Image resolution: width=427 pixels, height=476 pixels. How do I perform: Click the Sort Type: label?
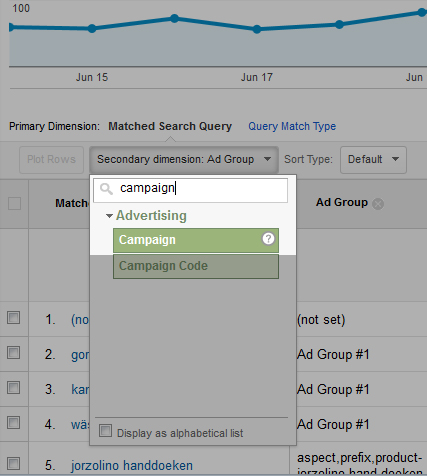[x=308, y=159]
